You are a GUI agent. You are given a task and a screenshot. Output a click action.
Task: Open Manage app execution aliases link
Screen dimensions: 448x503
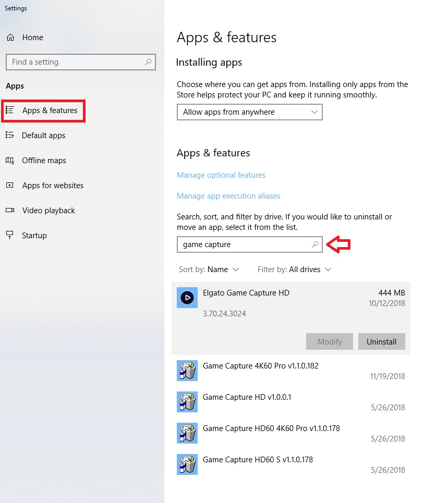pyautogui.click(x=228, y=196)
